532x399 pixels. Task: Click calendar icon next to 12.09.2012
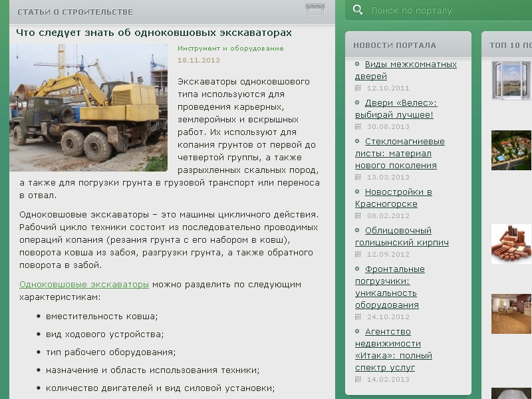tap(358, 254)
